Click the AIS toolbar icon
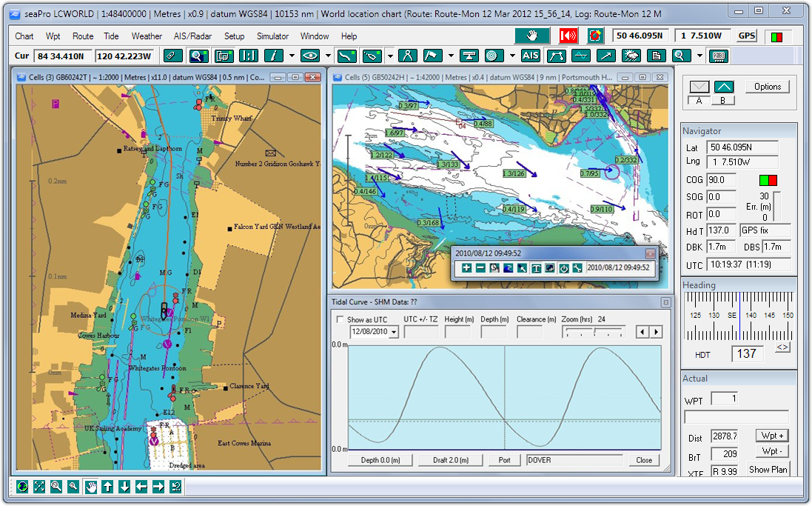 530,56
